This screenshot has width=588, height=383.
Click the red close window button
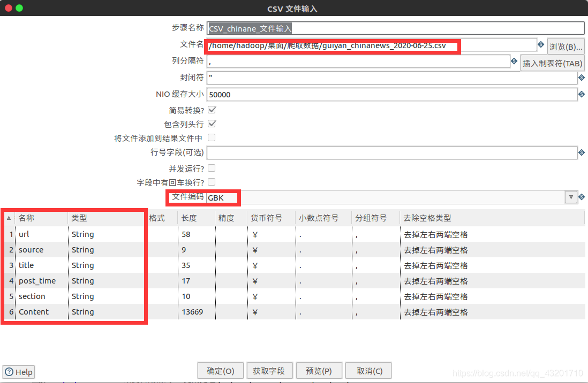coord(8,8)
